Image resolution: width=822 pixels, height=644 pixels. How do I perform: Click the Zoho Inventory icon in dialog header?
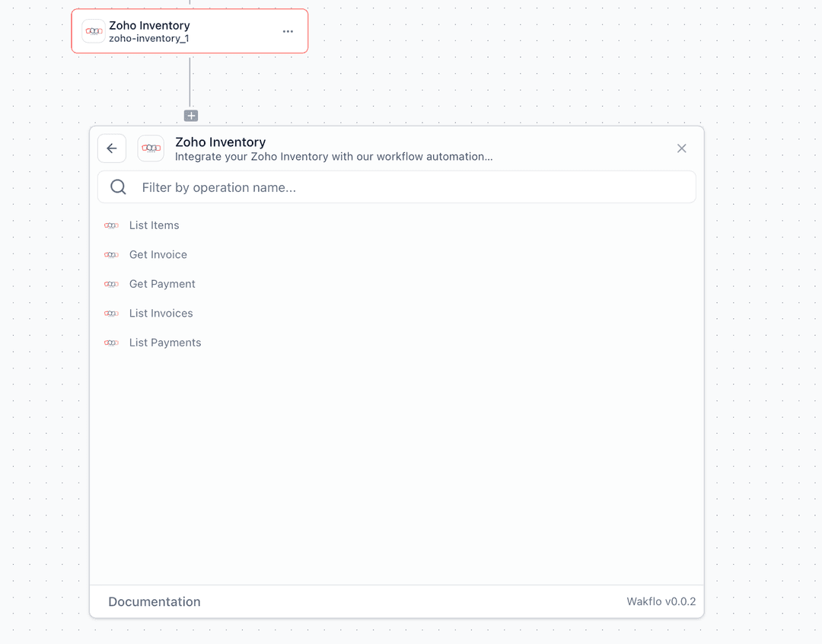tap(150, 148)
